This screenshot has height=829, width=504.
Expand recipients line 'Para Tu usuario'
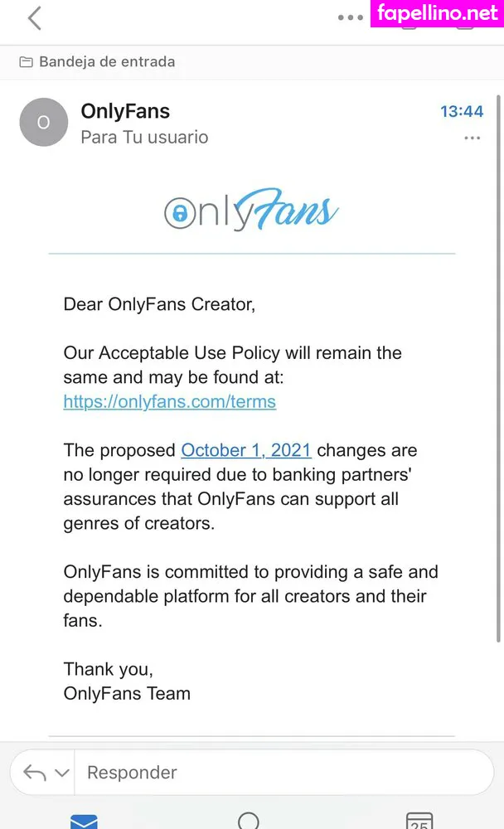(144, 137)
